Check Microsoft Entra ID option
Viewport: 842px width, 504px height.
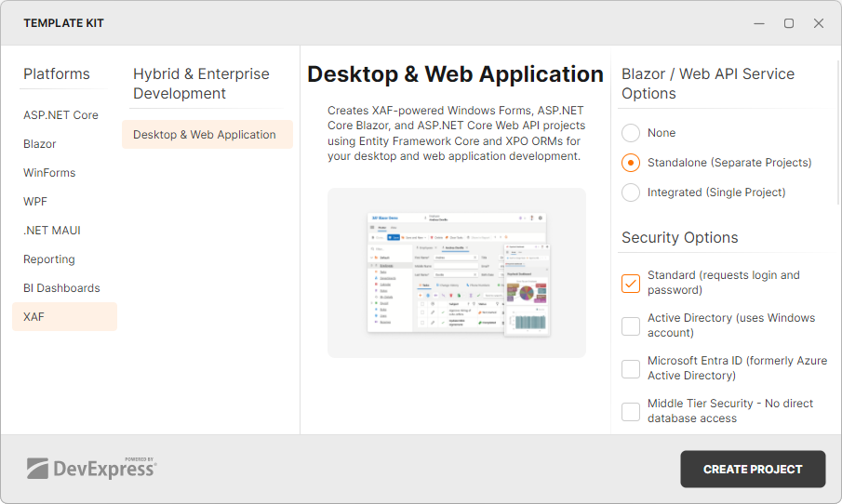(x=631, y=369)
